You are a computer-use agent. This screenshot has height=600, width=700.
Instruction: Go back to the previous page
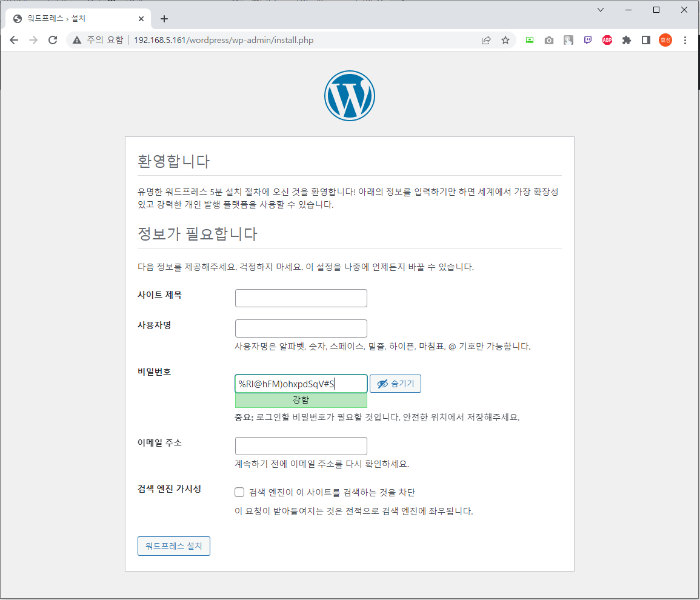(14, 40)
